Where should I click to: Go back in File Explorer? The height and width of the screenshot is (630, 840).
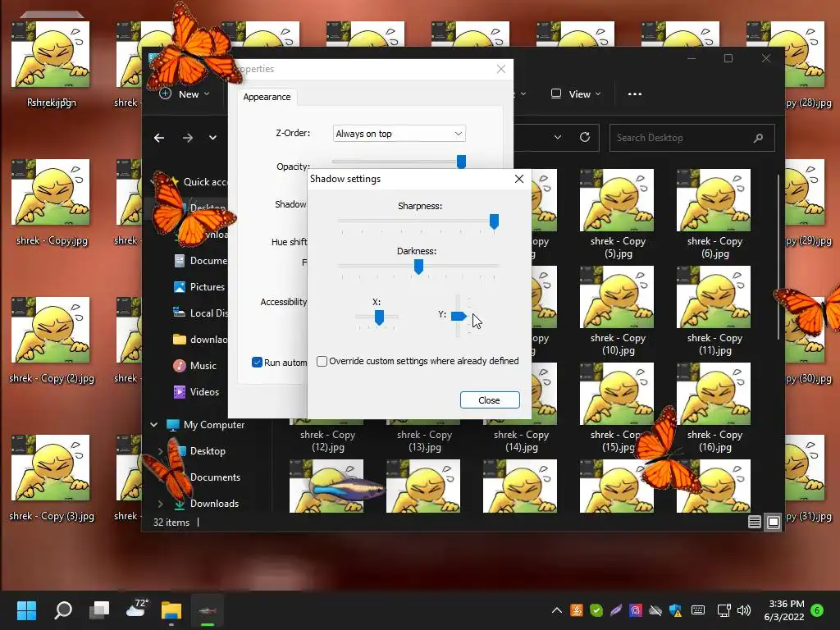[159, 138]
